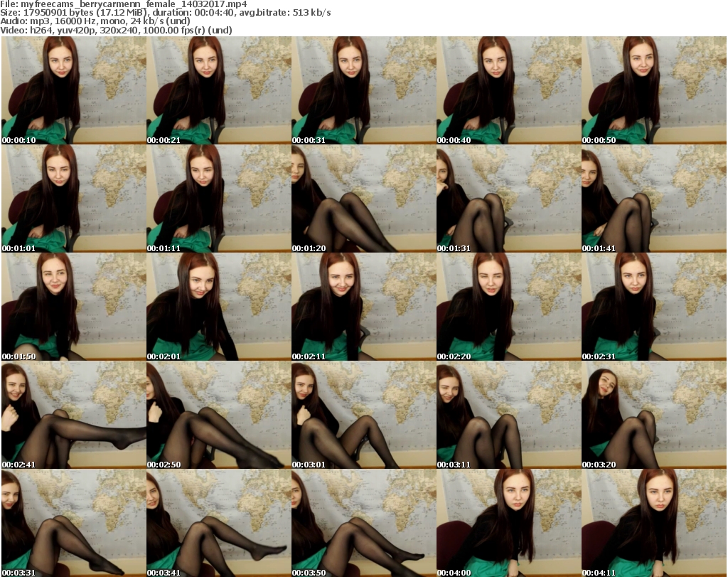728x577 pixels.
Task: Open the frame stamped 00:02:50
Action: 219,415
